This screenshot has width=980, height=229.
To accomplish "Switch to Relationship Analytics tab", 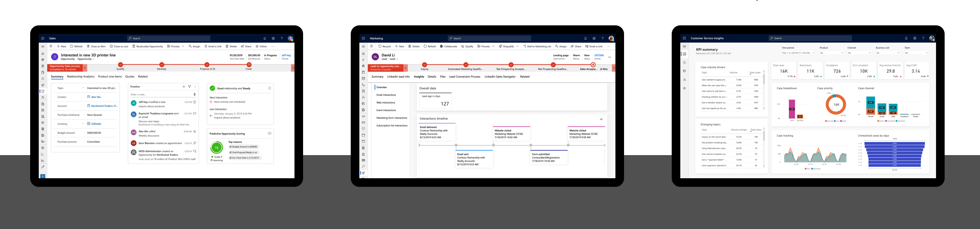I will pos(81,76).
